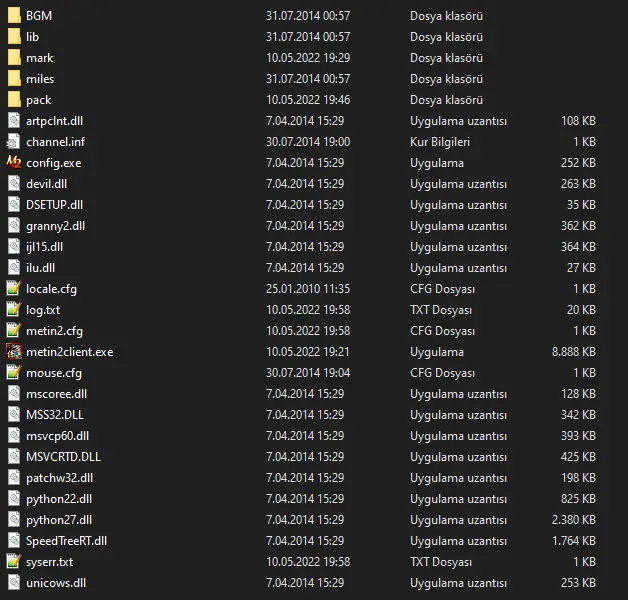Select the log.txt notepad icon
This screenshot has width=628, height=600.
[x=14, y=310]
